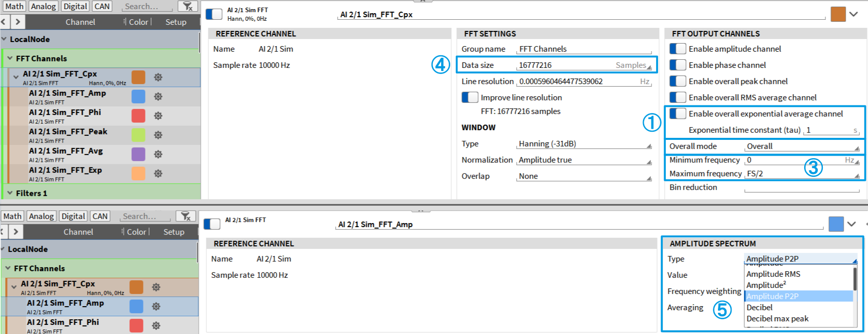Image resolution: width=868 pixels, height=334 pixels.
Task: Click the clear filter icon in bottom panel
Action: tap(186, 216)
